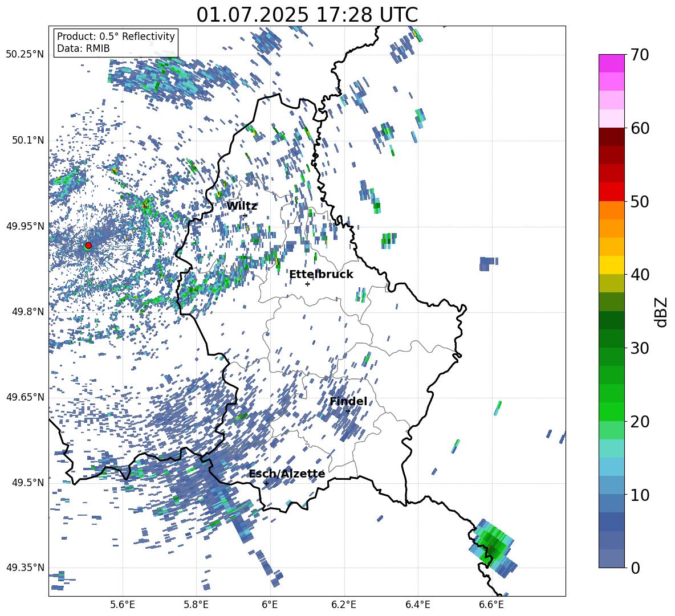Click the Data: RMIB text
The width and height of the screenshot is (675, 616).
point(83,48)
